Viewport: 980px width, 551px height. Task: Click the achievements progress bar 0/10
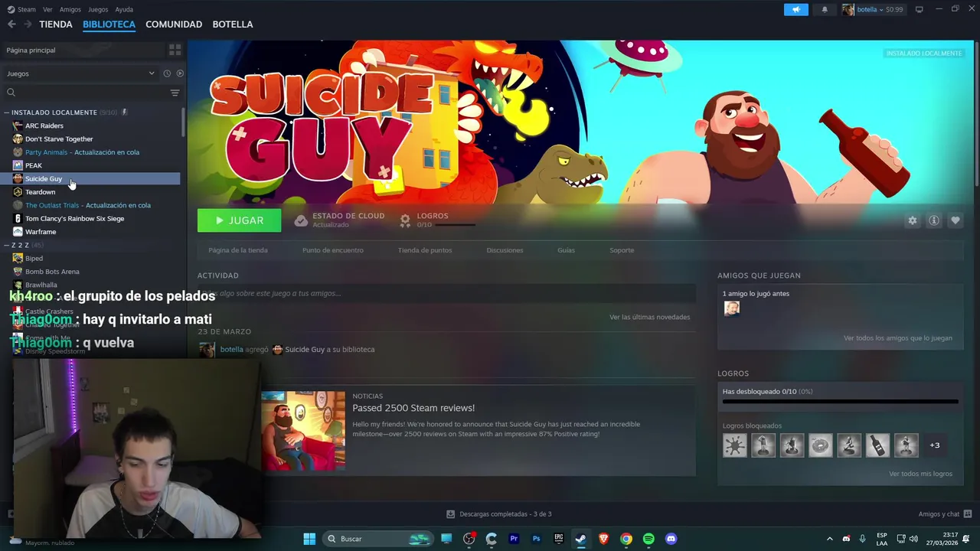tap(840, 401)
